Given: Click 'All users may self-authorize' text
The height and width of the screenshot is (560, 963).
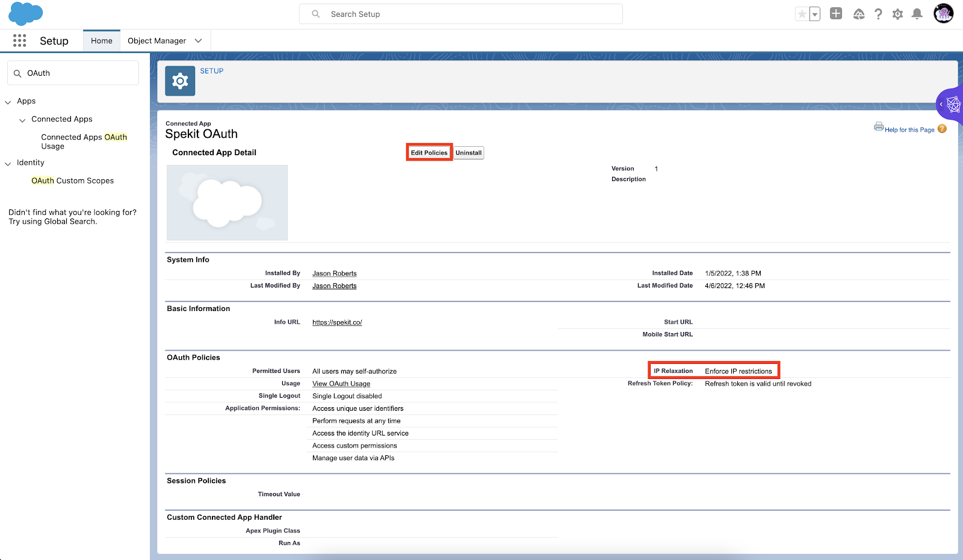Looking at the screenshot, I should point(355,371).
